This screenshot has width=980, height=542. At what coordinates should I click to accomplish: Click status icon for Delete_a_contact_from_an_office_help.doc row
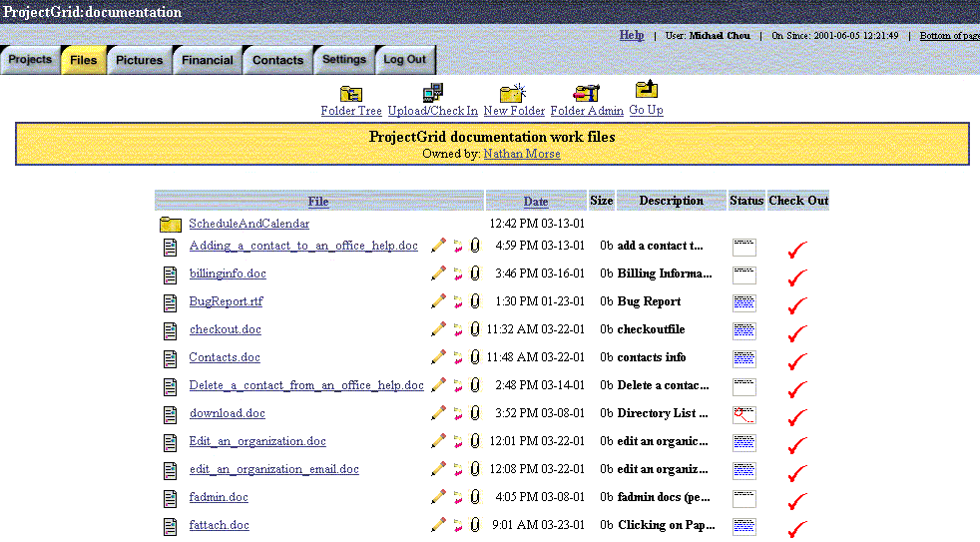744,387
